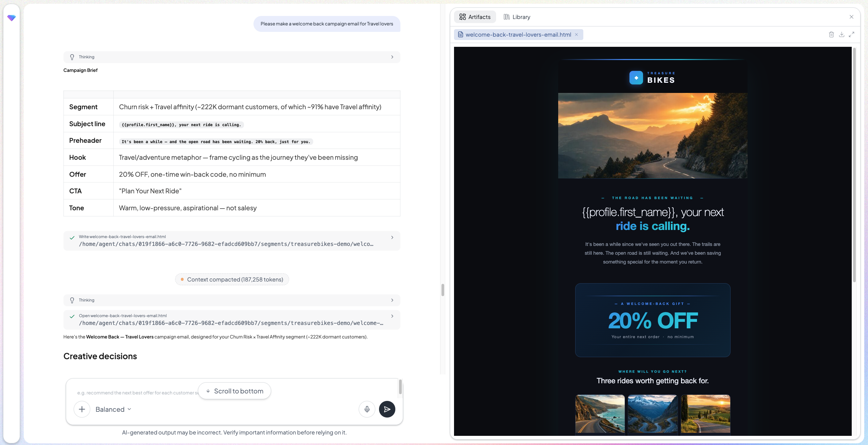This screenshot has width=868, height=445.
Task: Delete the artifact with trash icon
Action: (831, 35)
